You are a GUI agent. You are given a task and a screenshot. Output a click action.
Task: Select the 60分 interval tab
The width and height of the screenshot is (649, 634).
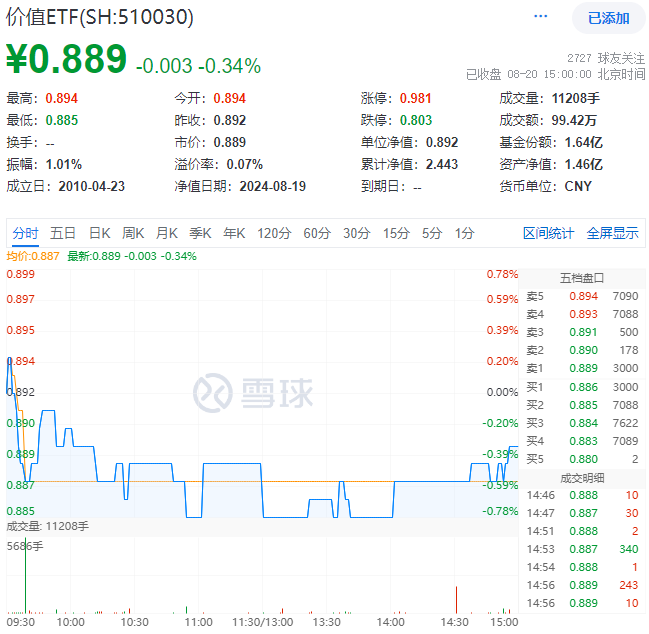317,233
